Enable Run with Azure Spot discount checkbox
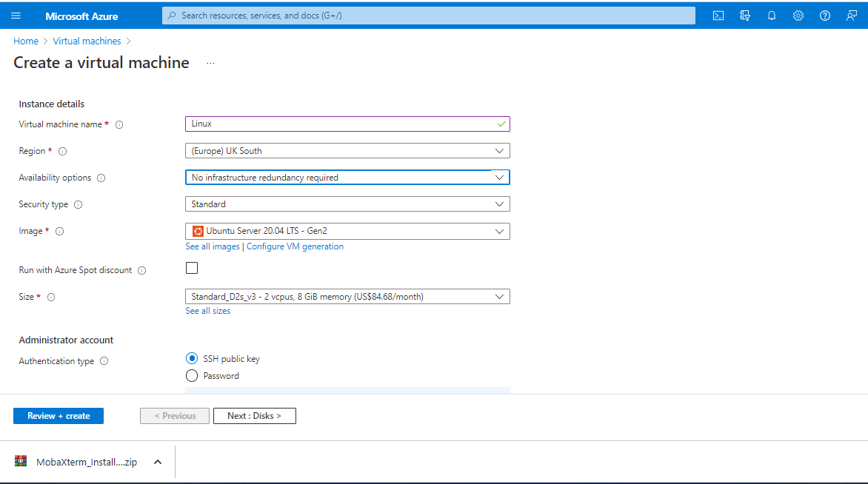The height and width of the screenshot is (484, 868). click(x=192, y=268)
